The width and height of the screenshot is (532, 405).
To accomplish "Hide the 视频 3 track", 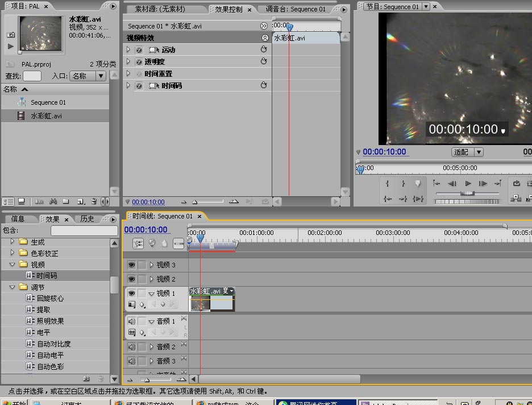I will tap(132, 265).
